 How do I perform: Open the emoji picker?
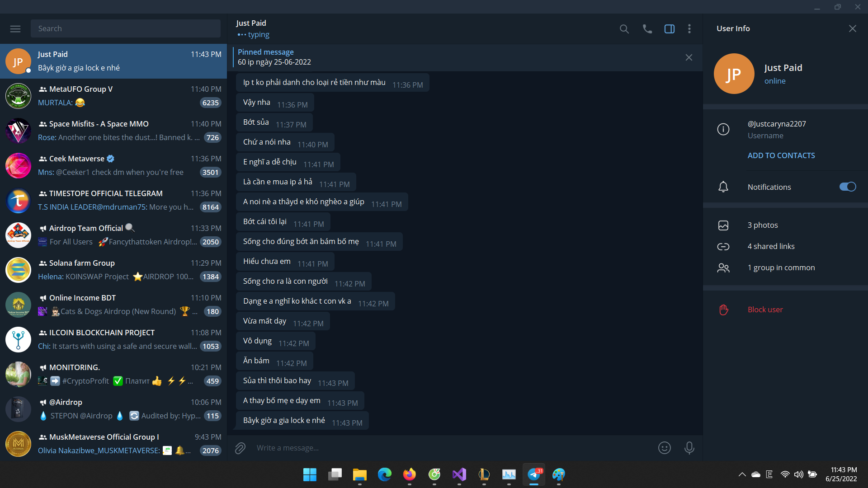(x=664, y=448)
